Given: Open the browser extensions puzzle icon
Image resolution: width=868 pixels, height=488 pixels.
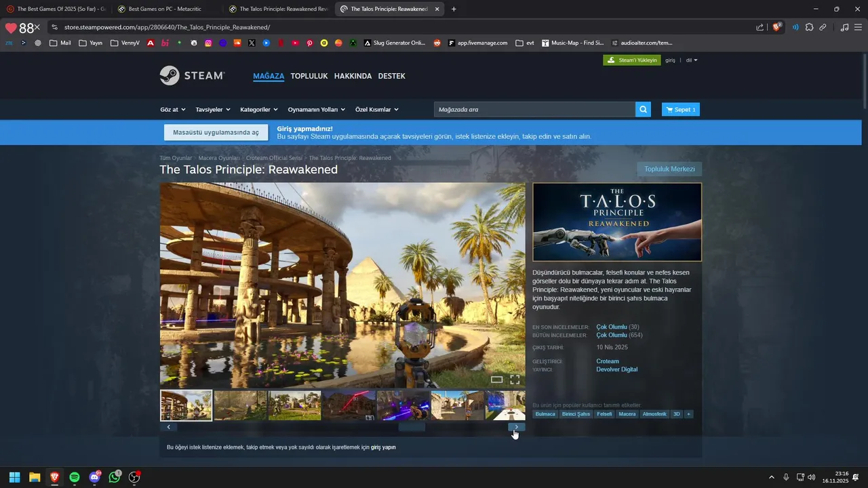Looking at the screenshot, I should click(x=809, y=27).
